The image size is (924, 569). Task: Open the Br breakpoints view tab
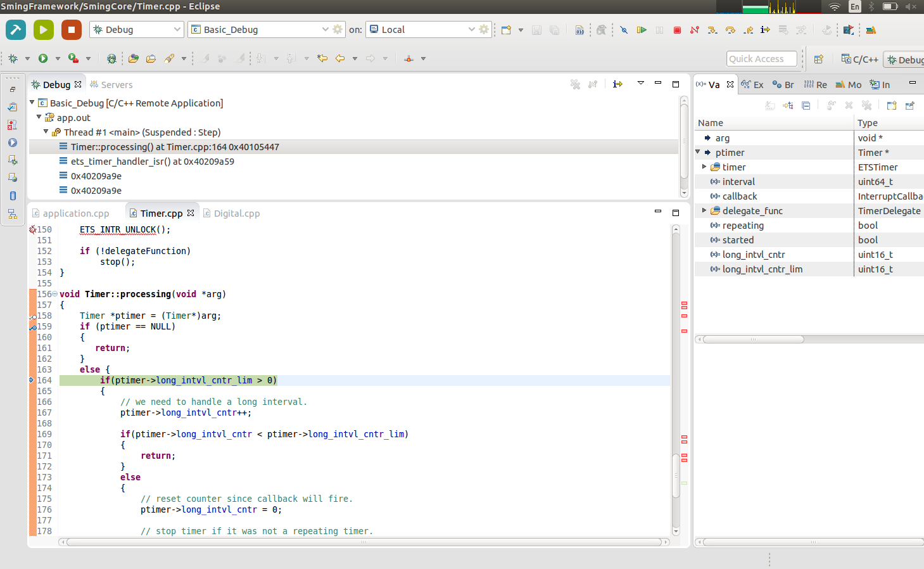click(x=788, y=84)
